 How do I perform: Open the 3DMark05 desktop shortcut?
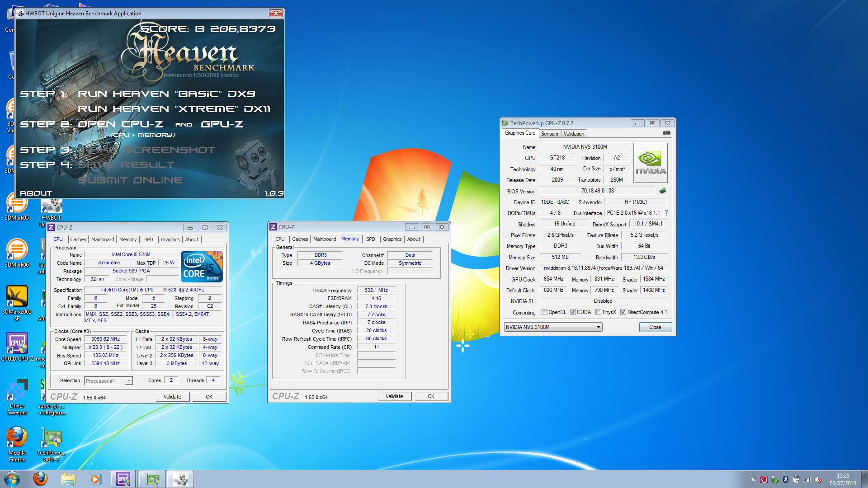pos(17,207)
